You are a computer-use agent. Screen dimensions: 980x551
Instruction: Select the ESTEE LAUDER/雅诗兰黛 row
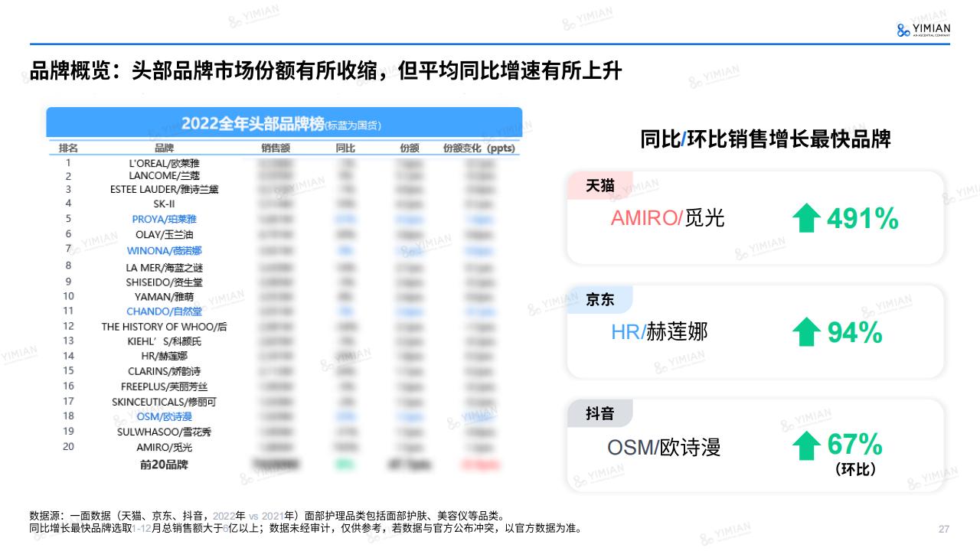click(x=283, y=189)
